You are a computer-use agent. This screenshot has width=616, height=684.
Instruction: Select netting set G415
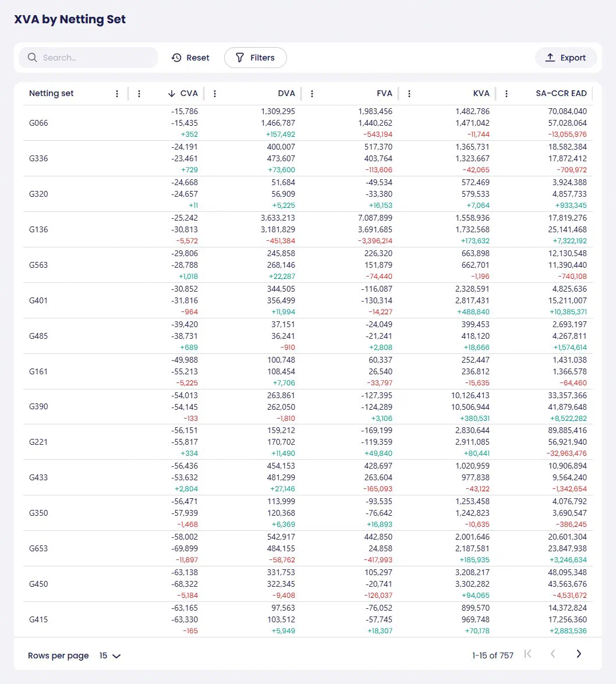(38, 620)
